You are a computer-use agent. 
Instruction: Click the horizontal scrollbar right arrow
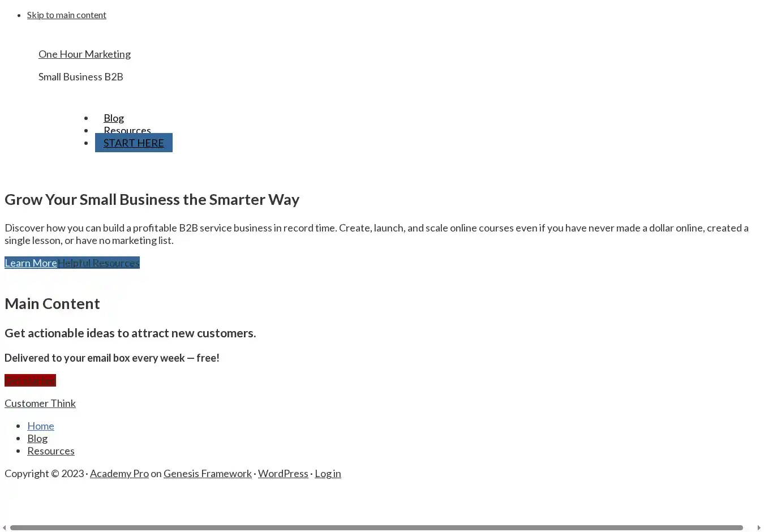(x=759, y=528)
